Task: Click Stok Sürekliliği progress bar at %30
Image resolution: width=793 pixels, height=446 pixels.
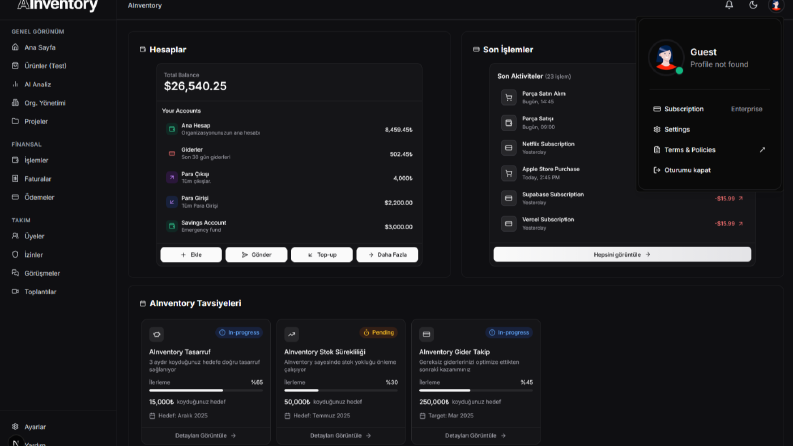Action: pyautogui.click(x=341, y=390)
